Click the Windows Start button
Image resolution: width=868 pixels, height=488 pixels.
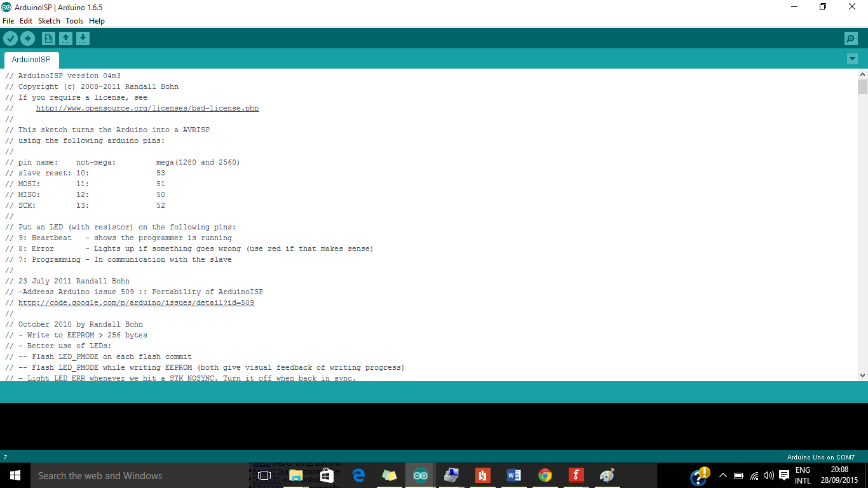point(15,475)
